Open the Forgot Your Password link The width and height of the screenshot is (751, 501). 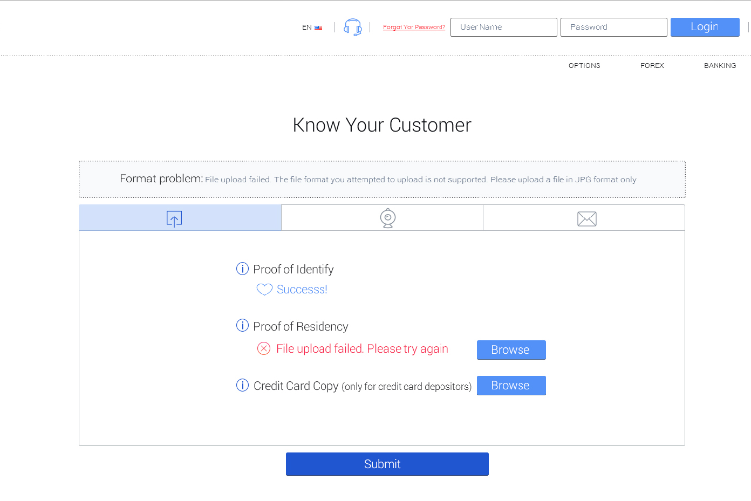tap(414, 27)
